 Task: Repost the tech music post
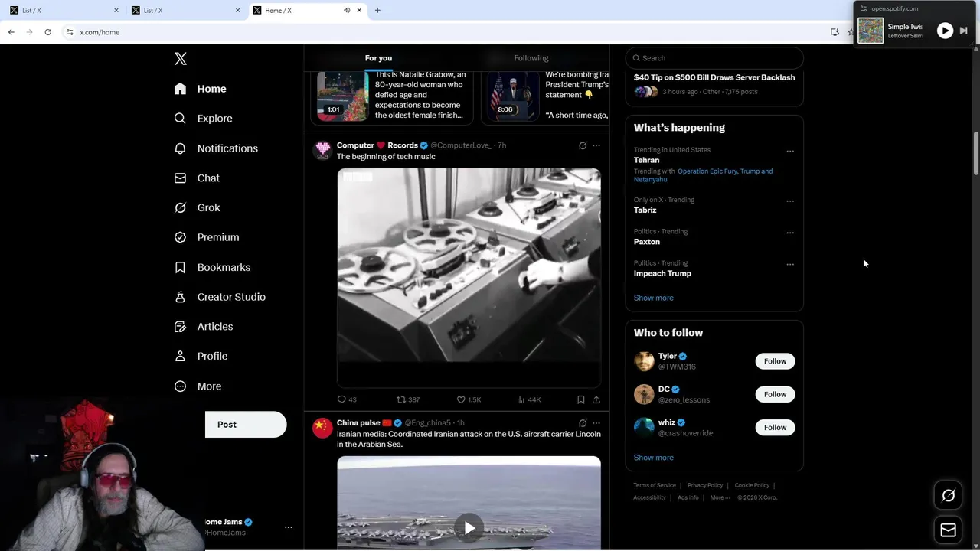tap(408, 399)
